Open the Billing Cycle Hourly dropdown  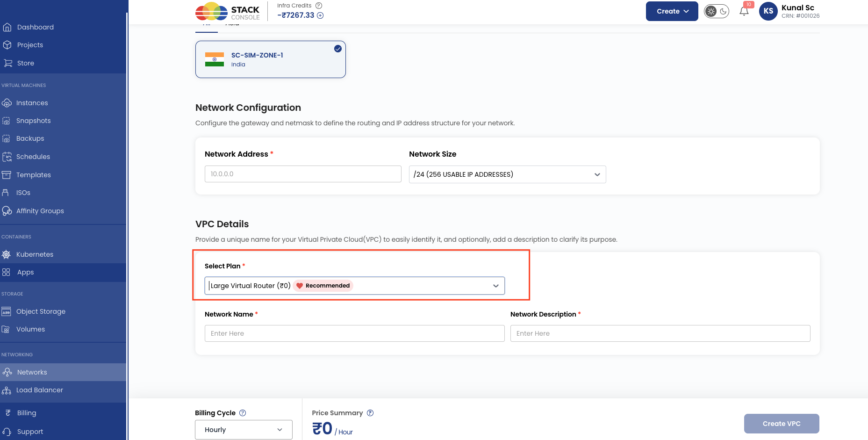244,430
